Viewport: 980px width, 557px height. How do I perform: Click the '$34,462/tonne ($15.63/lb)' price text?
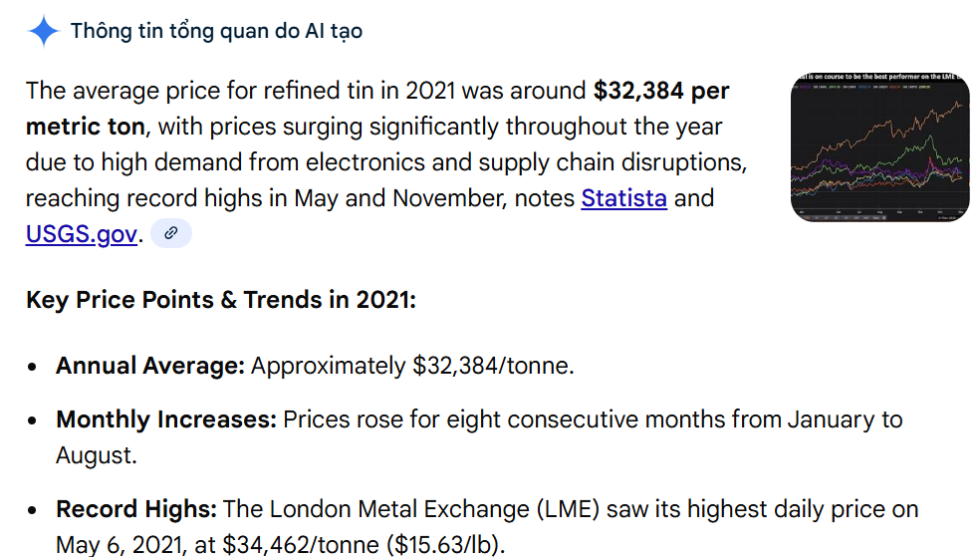pos(362,546)
